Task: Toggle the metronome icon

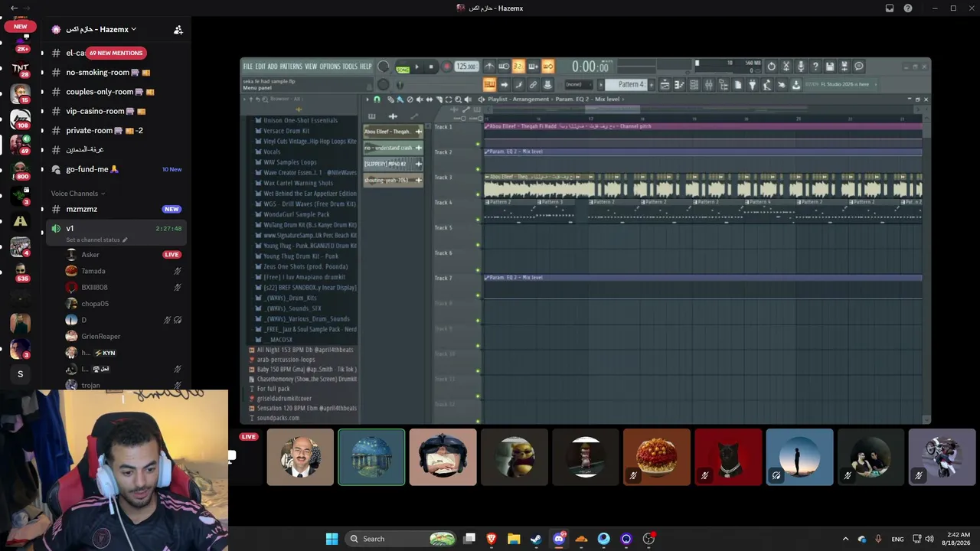Action: pyautogui.click(x=490, y=67)
